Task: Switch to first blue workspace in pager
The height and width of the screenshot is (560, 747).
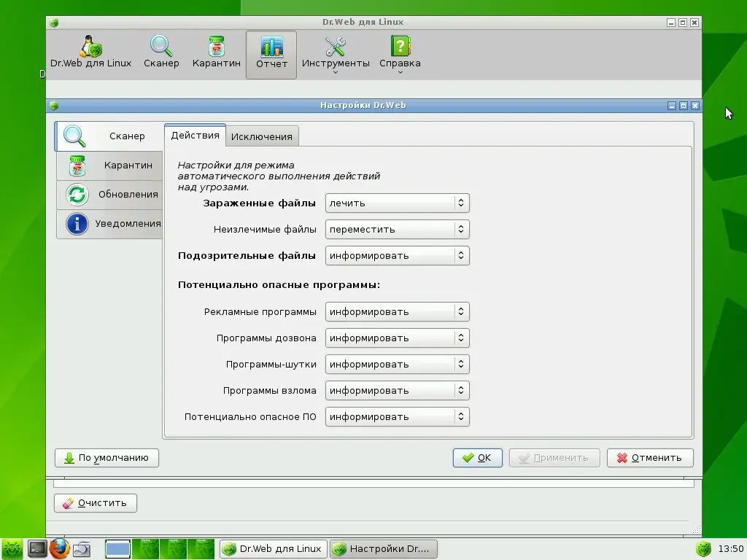Action: click(x=117, y=548)
